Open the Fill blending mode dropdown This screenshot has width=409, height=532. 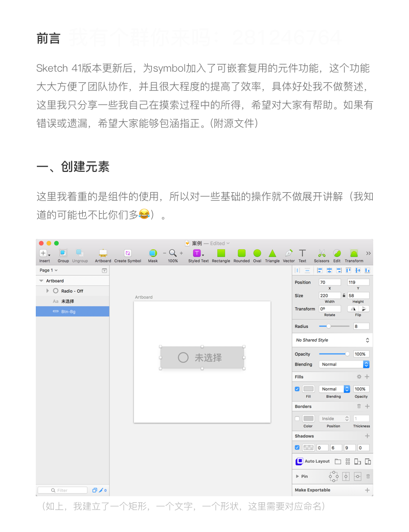pyautogui.click(x=334, y=389)
